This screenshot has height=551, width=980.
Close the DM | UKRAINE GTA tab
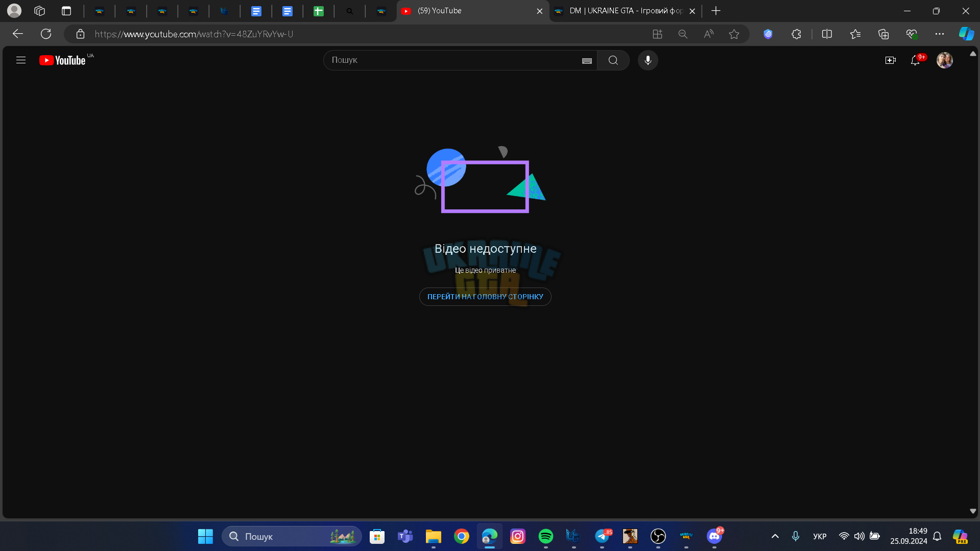692,11
